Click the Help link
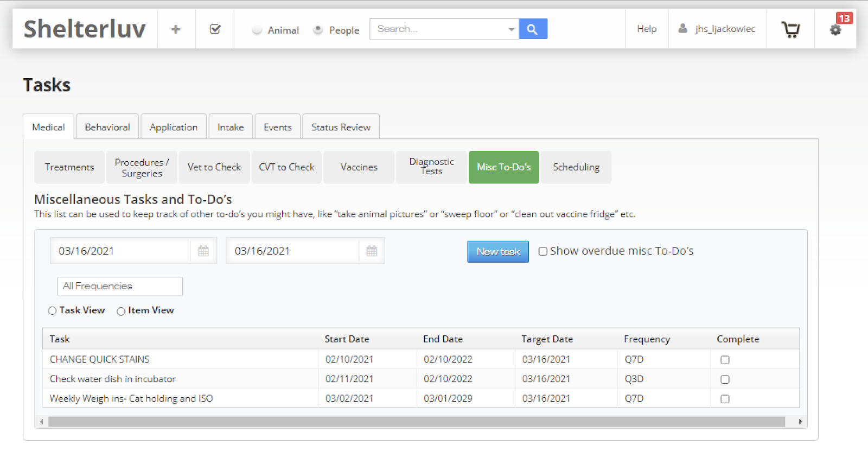This screenshot has height=451, width=868. click(x=647, y=29)
